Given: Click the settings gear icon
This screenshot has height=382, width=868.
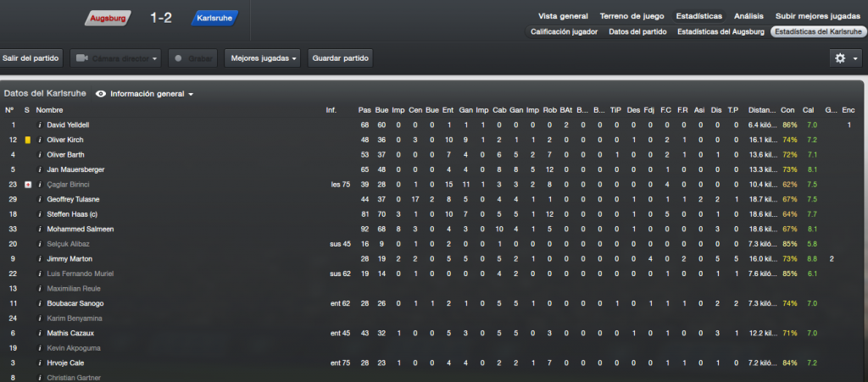Looking at the screenshot, I should (840, 58).
